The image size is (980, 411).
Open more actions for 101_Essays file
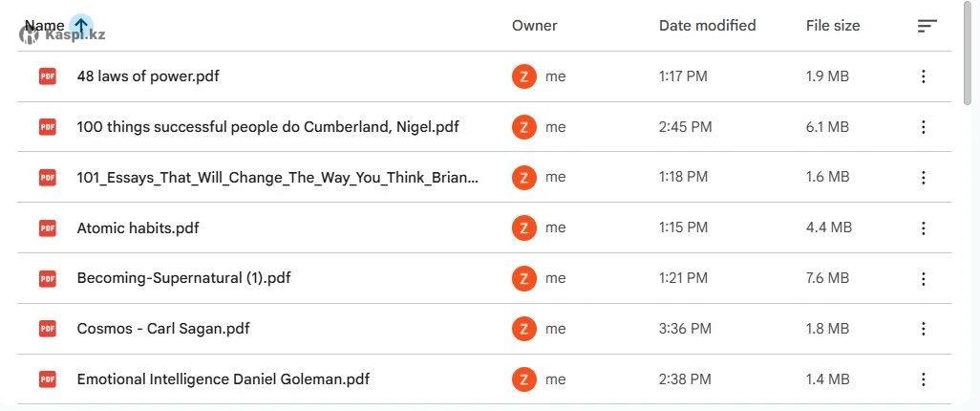click(923, 178)
